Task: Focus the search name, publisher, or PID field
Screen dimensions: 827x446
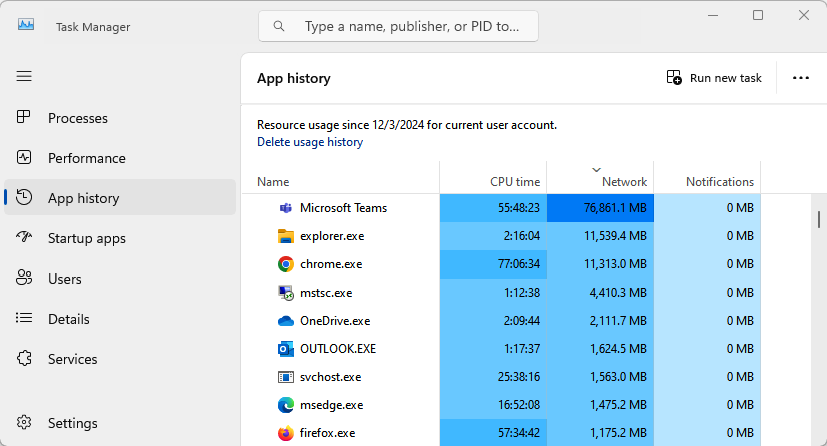Action: (398, 26)
